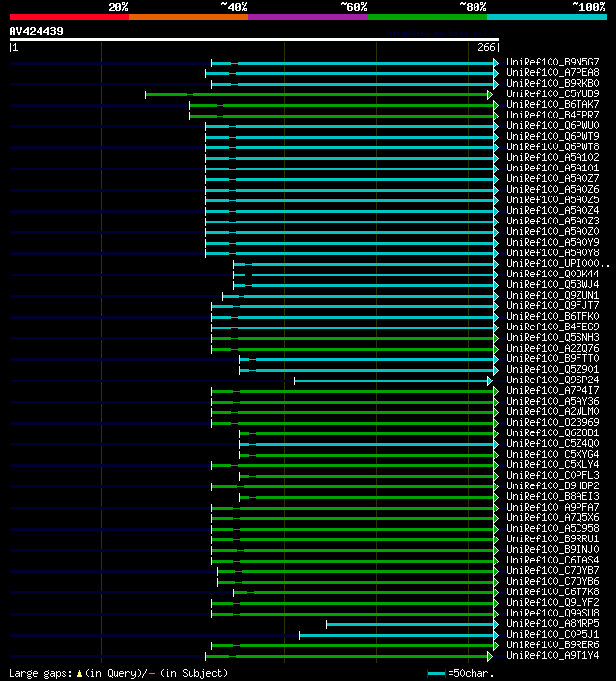Select the UniRef100_C7DYB7 label

tap(552, 570)
